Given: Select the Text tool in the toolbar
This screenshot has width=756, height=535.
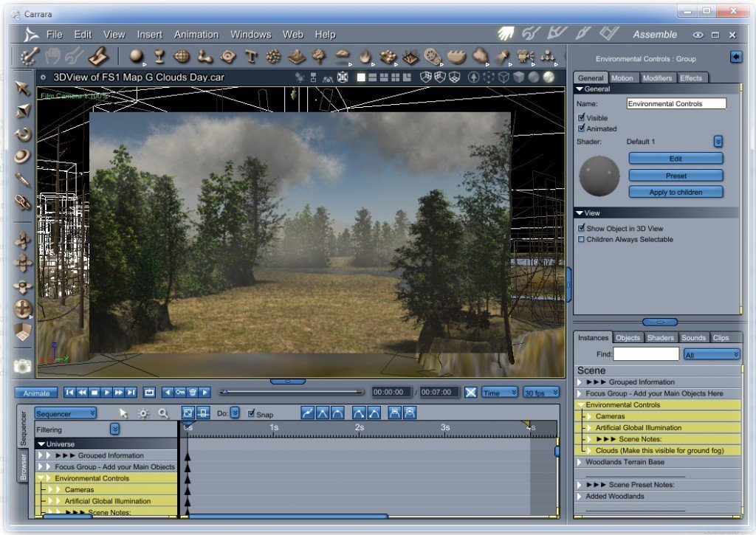Looking at the screenshot, I should tap(250, 56).
